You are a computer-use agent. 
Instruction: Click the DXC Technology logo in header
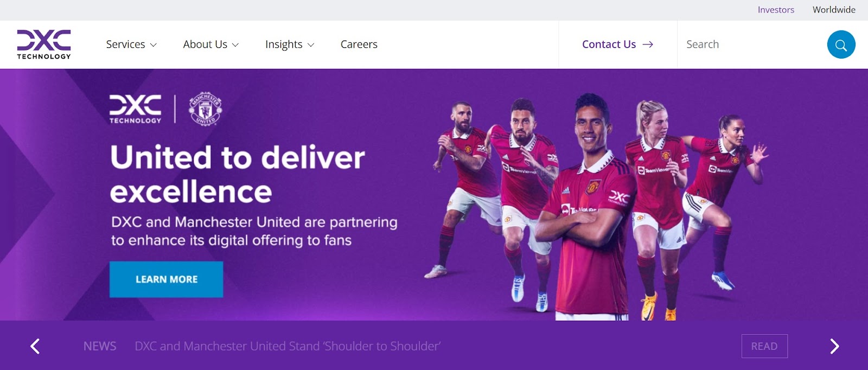pyautogui.click(x=44, y=44)
